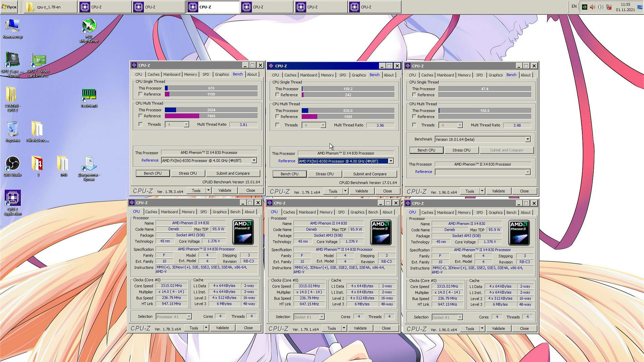Viewport: 644px width, 362px height.
Task: Enable Reference checkbox under single thread, version 1.78.3
Action: [141, 94]
